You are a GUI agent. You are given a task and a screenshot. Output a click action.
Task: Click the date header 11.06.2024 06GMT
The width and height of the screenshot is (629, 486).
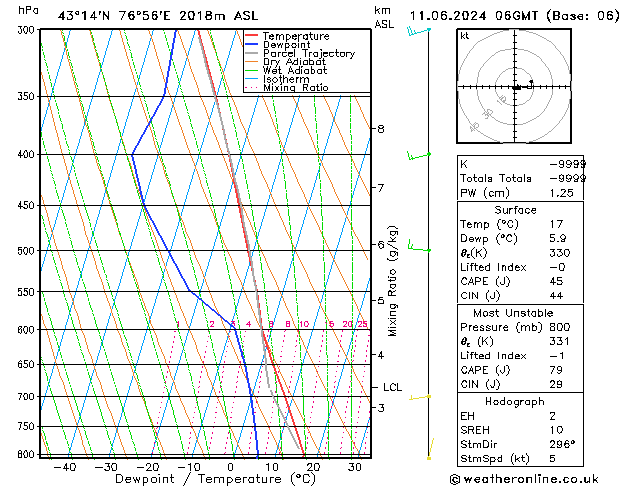(x=474, y=16)
